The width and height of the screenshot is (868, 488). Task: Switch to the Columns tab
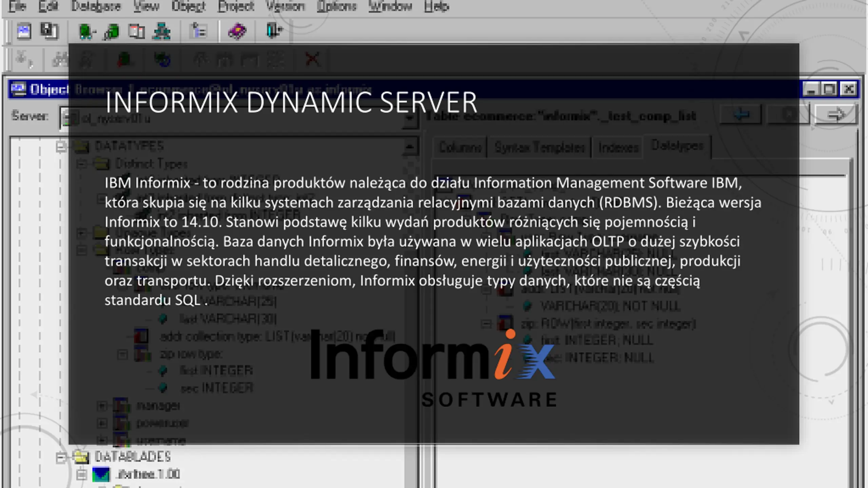pyautogui.click(x=460, y=148)
